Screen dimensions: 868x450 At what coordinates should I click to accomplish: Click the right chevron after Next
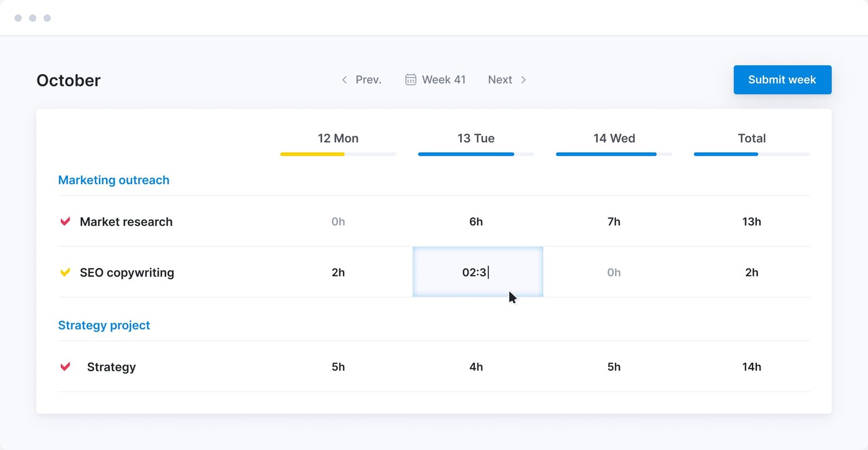[x=524, y=80]
